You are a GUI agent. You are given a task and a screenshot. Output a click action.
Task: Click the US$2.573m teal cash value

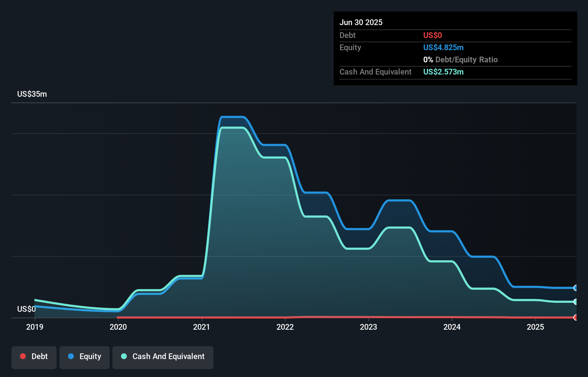click(443, 72)
